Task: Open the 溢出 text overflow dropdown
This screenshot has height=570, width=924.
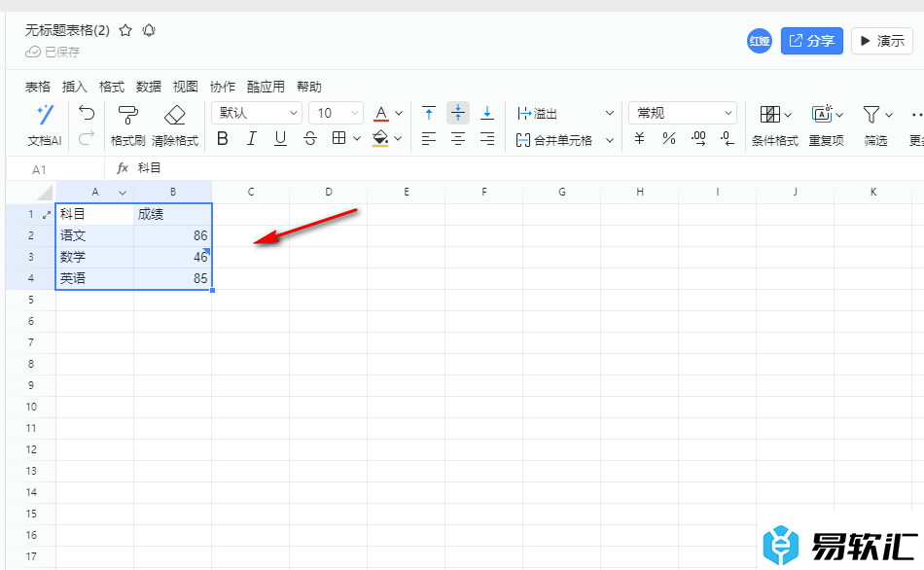Action: [x=565, y=113]
